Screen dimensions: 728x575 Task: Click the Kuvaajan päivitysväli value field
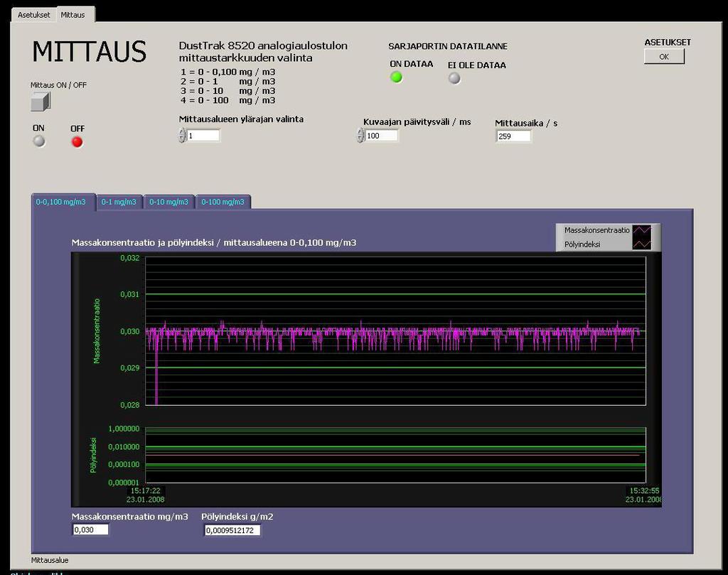point(381,136)
